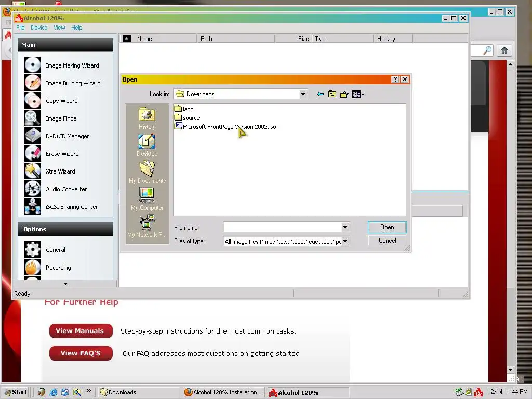Open the Audio Converter icon
The height and width of the screenshot is (399, 532).
(33, 189)
